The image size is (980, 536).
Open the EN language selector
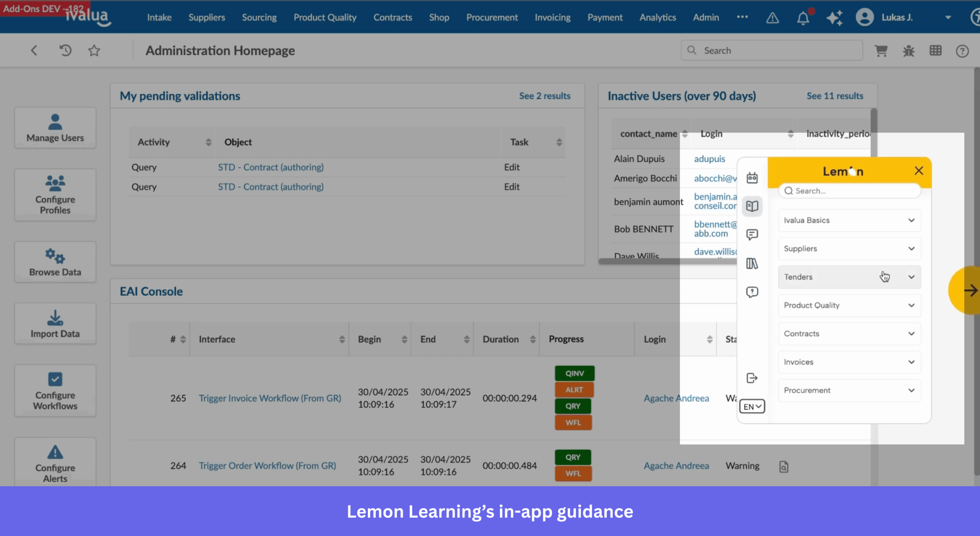pos(751,406)
